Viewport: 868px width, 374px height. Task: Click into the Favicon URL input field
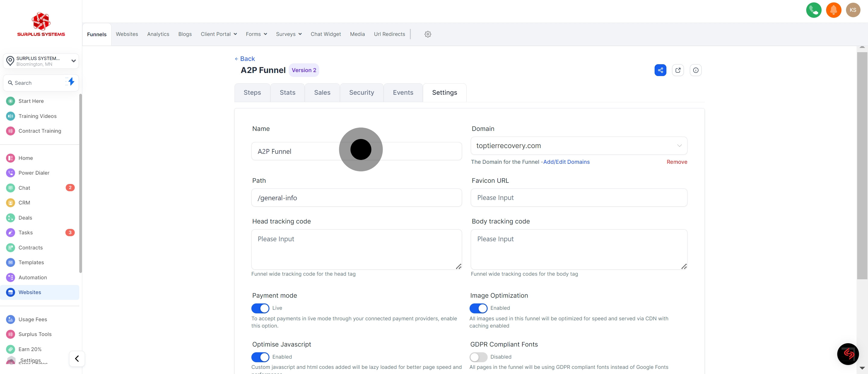click(579, 198)
